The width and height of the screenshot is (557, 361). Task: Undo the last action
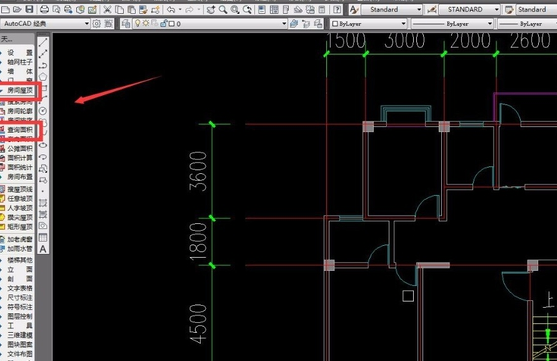coord(171,10)
